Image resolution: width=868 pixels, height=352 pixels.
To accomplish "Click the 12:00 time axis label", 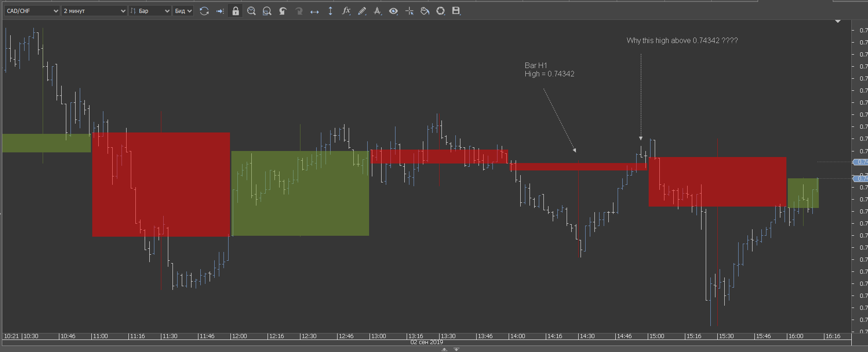I will 239,336.
